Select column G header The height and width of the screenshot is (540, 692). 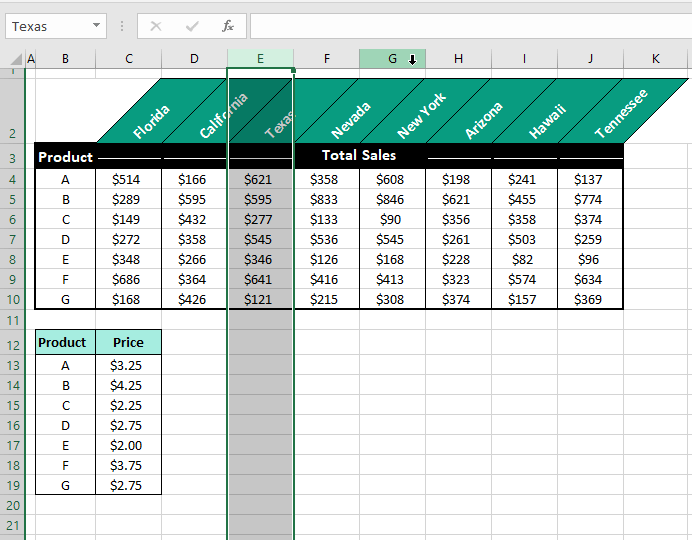(392, 59)
